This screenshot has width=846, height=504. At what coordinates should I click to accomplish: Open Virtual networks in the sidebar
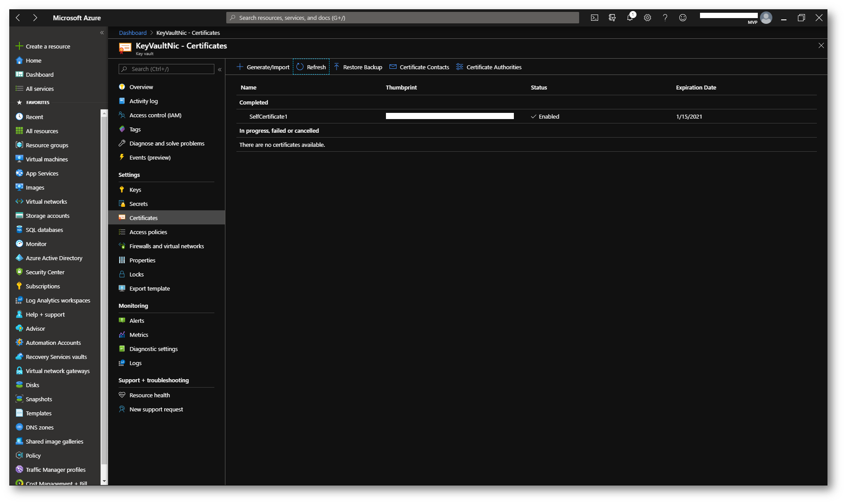coord(41,202)
